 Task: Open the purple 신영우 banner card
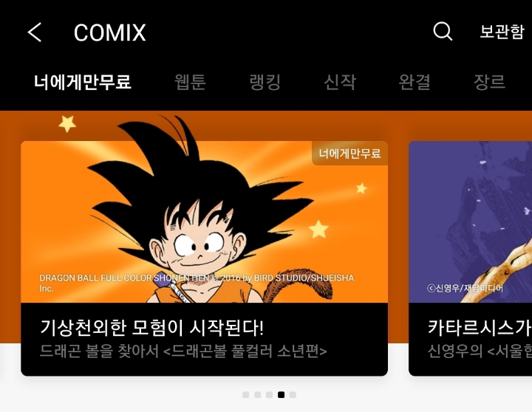click(x=470, y=222)
